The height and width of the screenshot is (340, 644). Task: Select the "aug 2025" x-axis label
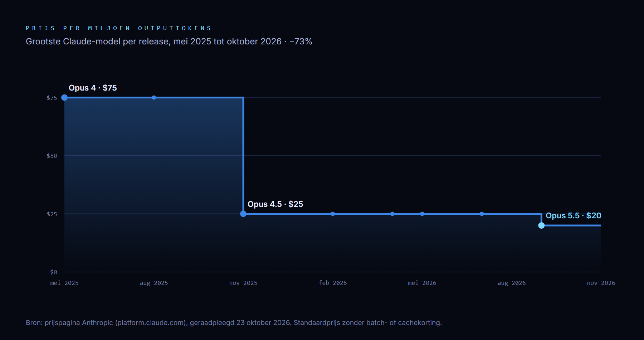click(154, 283)
